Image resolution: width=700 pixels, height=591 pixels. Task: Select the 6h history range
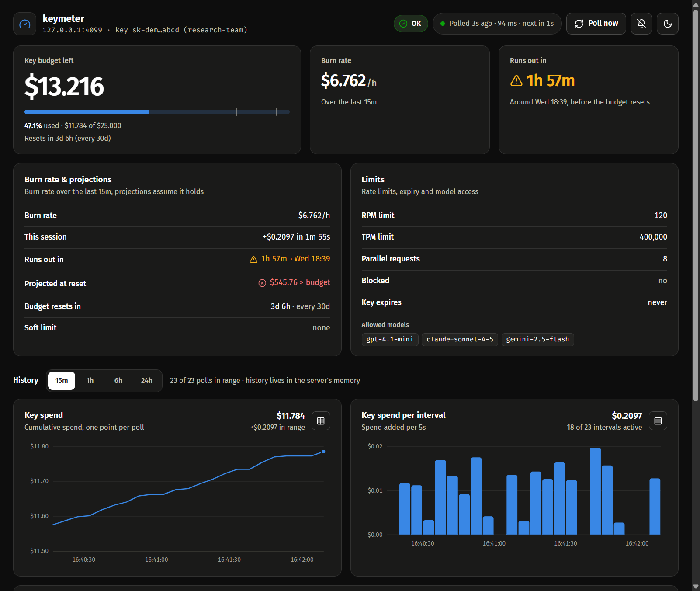(x=118, y=381)
